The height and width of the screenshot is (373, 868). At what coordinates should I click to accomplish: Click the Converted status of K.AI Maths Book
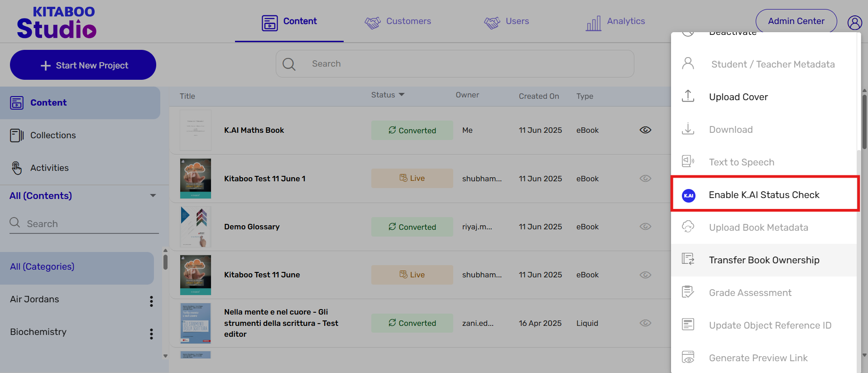coord(412,130)
